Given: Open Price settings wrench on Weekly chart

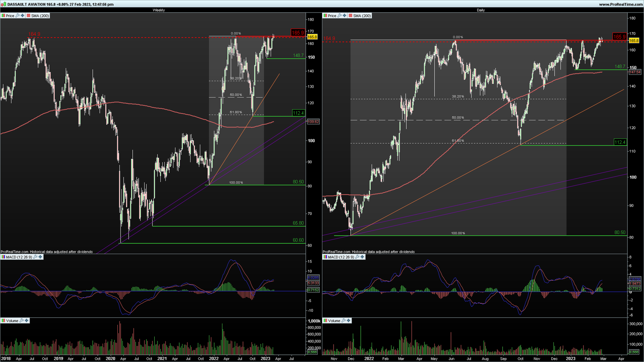Looking at the screenshot, I should 17,16.
